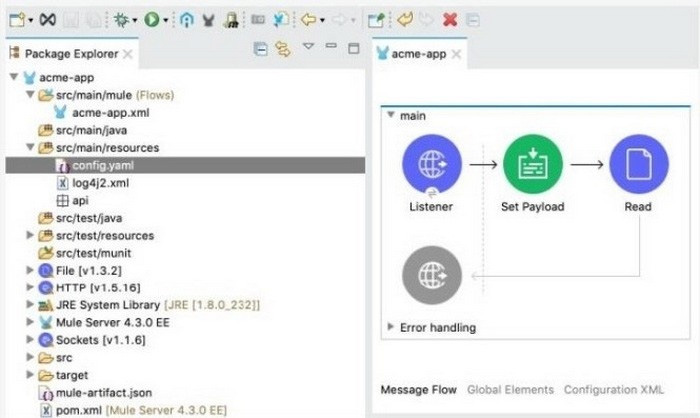Collapse the src/main/resources folder
This screenshot has width=700, height=418.
[x=30, y=147]
